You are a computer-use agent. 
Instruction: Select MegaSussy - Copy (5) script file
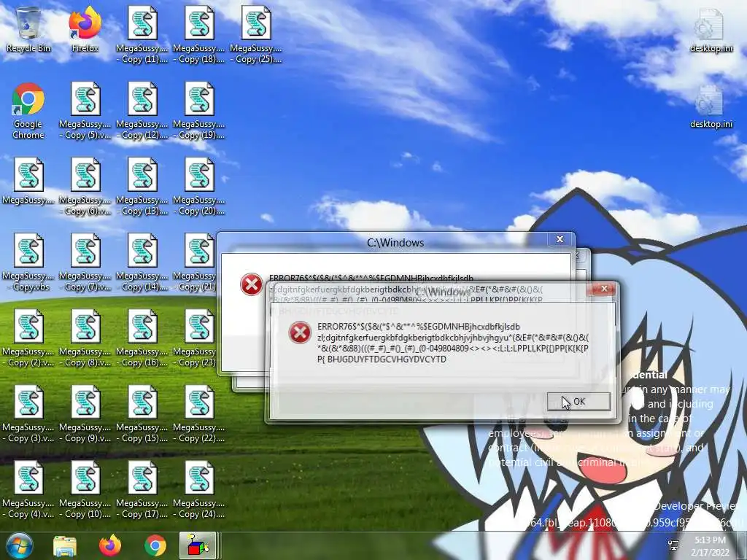point(85,111)
